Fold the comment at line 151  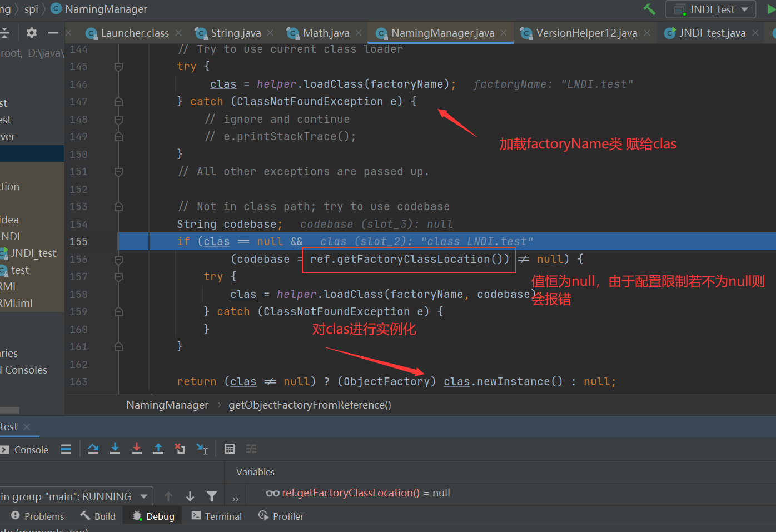(118, 172)
